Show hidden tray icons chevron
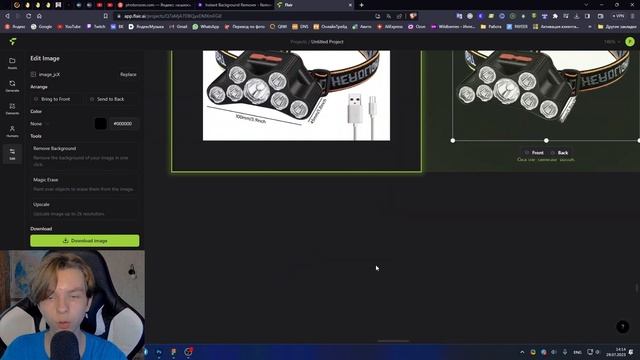This screenshot has height=360, width=640. (x=522, y=352)
